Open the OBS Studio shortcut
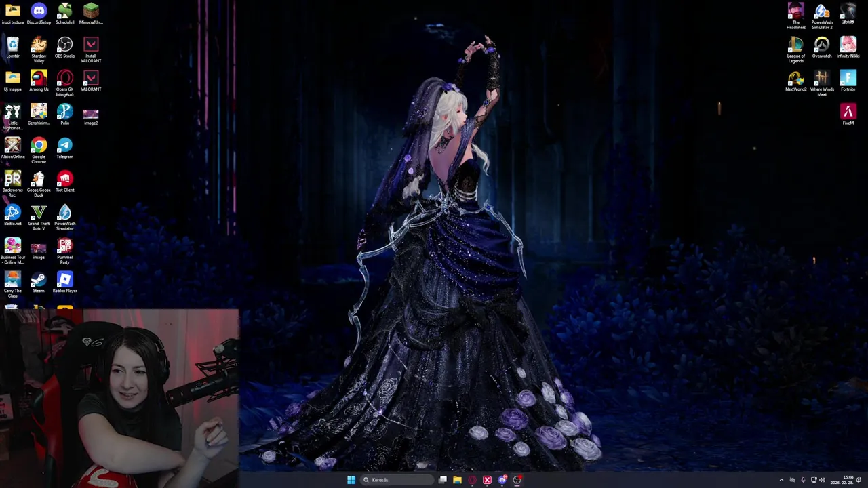 (x=65, y=47)
